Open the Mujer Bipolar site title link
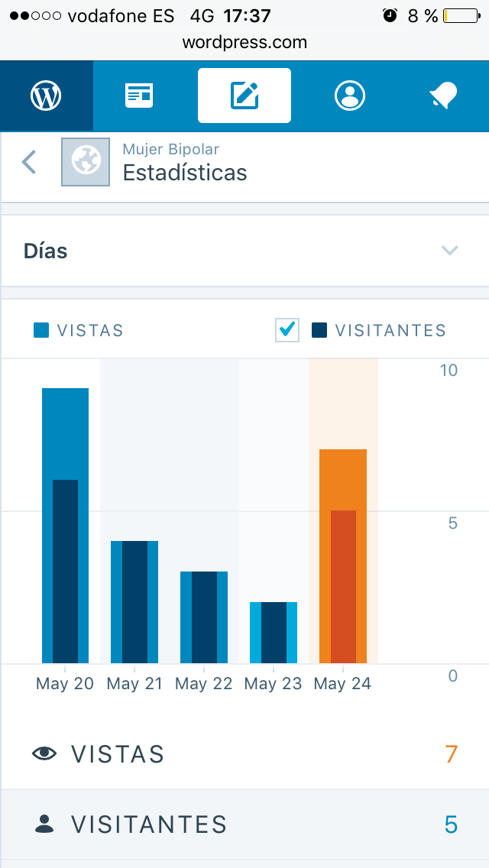Screen dimensions: 489x868 pyautogui.click(x=171, y=149)
